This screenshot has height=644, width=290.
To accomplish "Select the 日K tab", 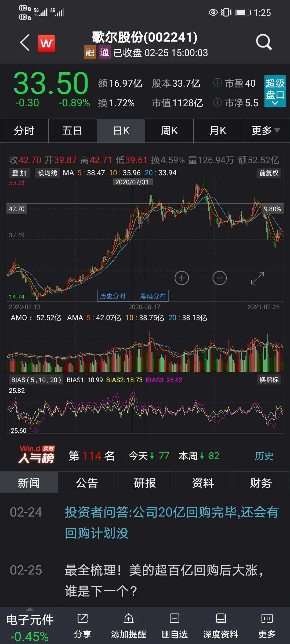I will click(121, 131).
